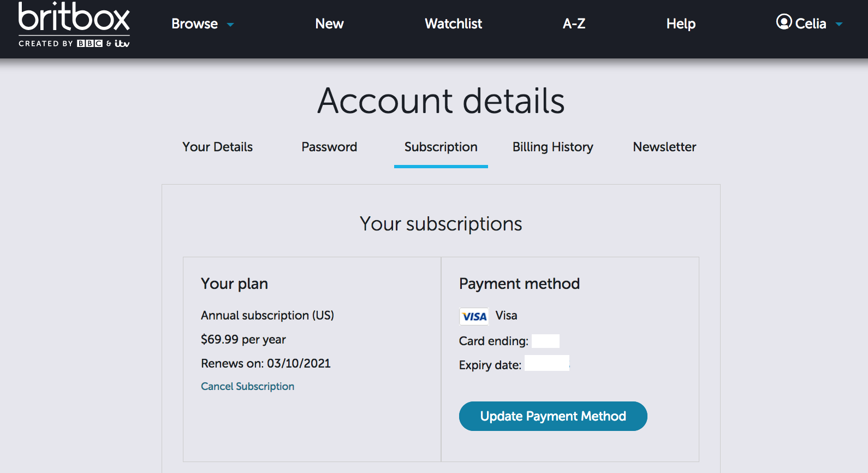Expand the dropdown arrow next to Celia
868x473 pixels.
click(x=839, y=24)
